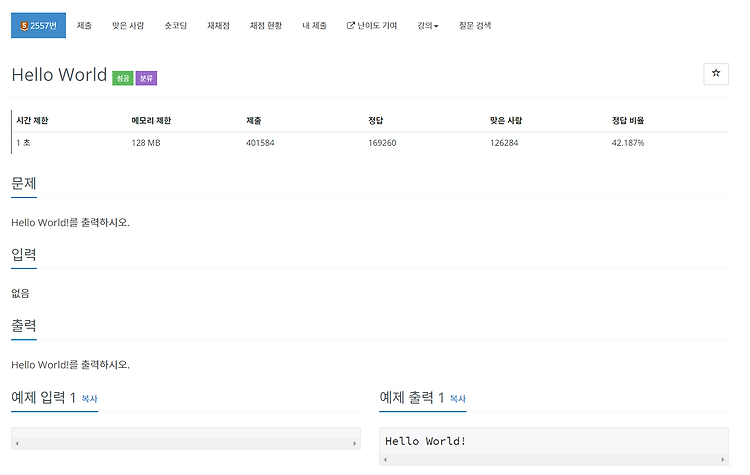
Task: View the 채점 현황 tab
Action: tap(266, 25)
